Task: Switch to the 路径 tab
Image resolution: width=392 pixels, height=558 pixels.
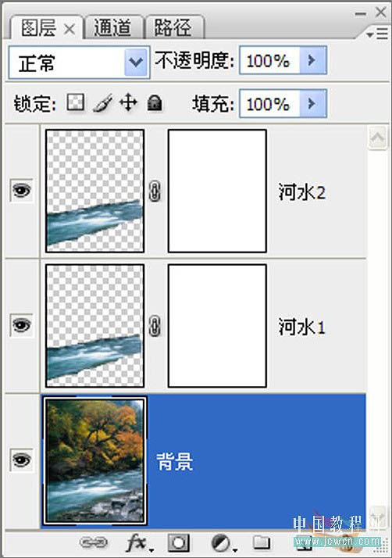Action: [174, 27]
